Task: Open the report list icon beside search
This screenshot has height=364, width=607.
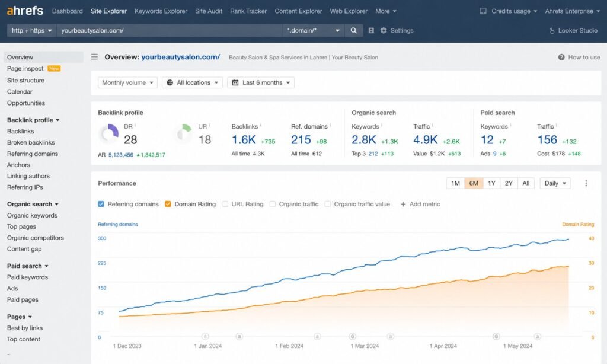Action: [x=371, y=30]
